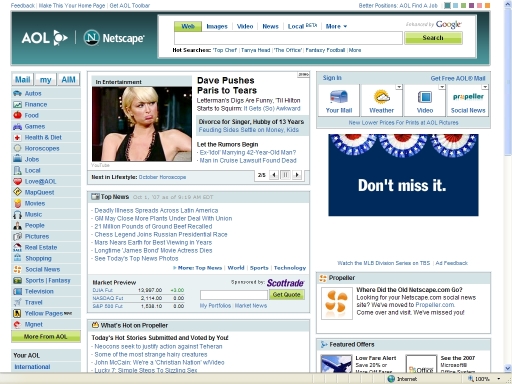Screen dimensions: 512x384
Task: Open the Top Chef hot search link
Action: 225,50
